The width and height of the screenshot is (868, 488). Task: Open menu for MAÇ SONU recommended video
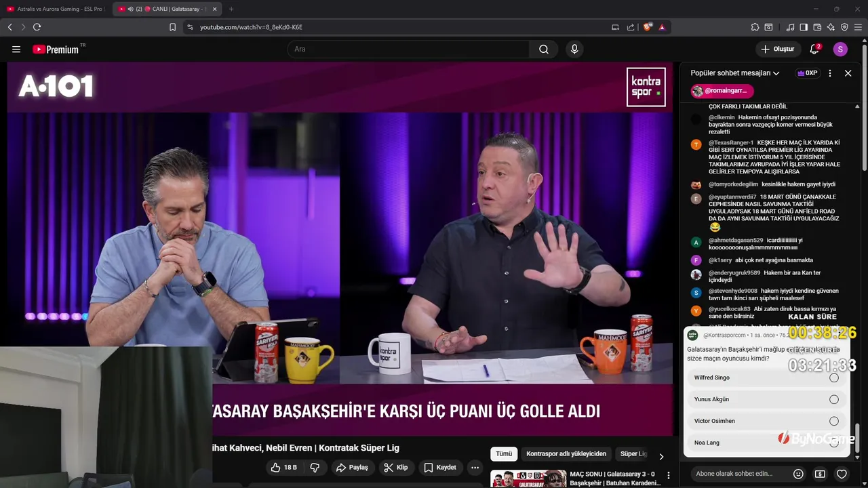pyautogui.click(x=669, y=475)
